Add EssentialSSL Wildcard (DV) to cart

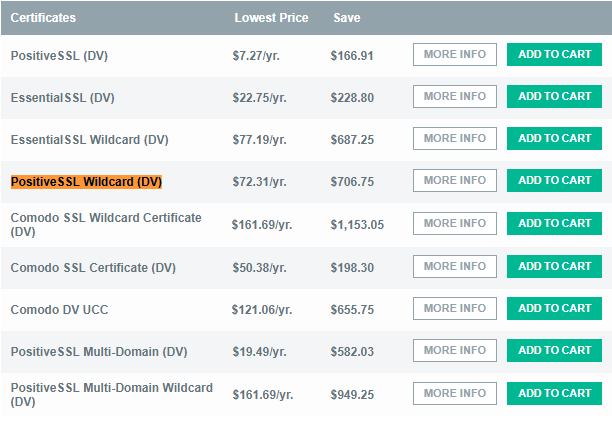pyautogui.click(x=554, y=138)
